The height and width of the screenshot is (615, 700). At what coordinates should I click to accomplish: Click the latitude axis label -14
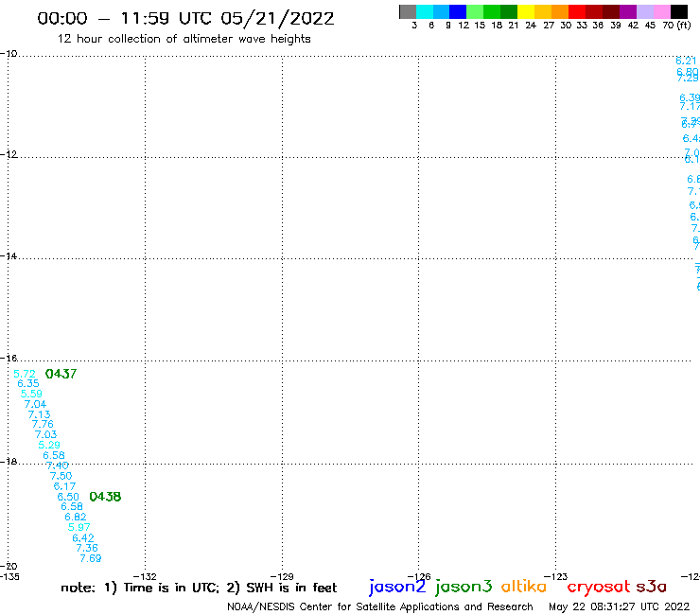pyautogui.click(x=9, y=256)
